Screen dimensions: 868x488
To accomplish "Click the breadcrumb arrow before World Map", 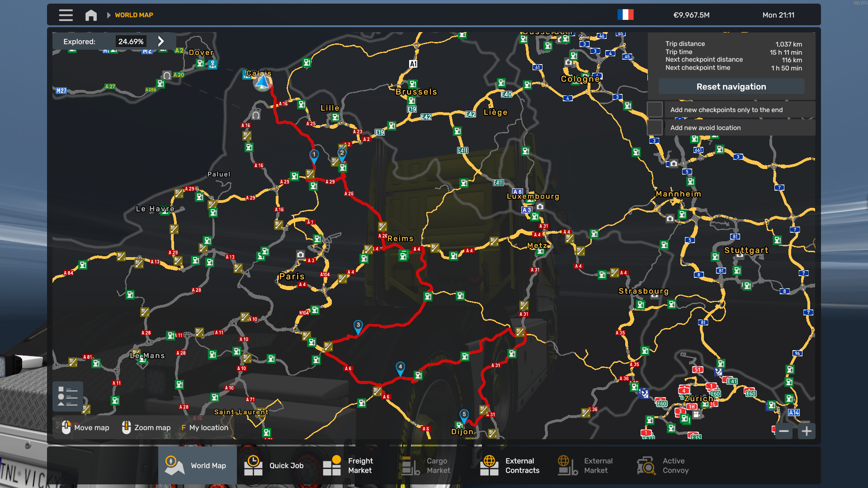I will click(108, 15).
